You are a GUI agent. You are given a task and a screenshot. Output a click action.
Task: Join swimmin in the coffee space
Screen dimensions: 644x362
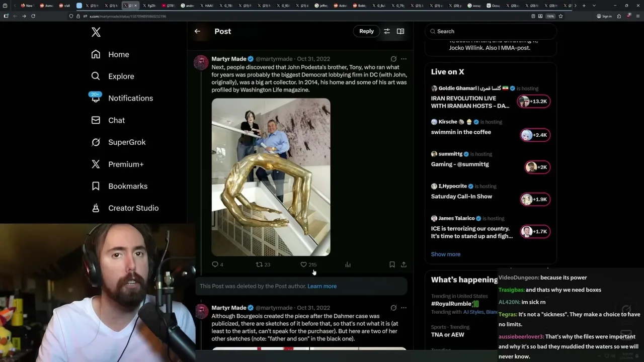tap(461, 132)
